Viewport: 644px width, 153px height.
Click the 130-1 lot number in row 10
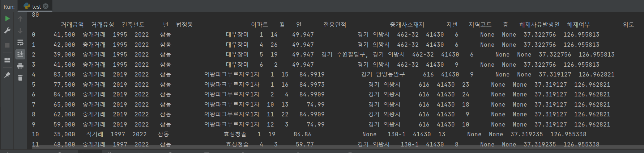(x=397, y=135)
